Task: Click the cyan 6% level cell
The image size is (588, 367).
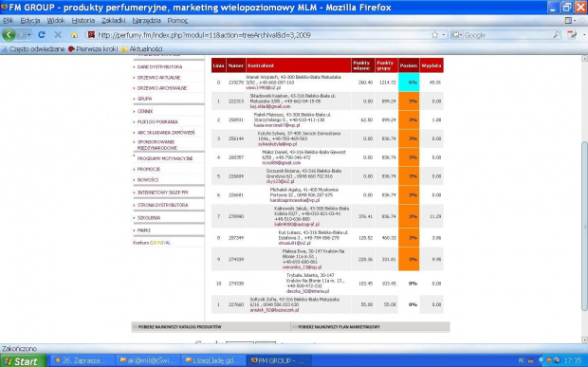Action: (409, 83)
